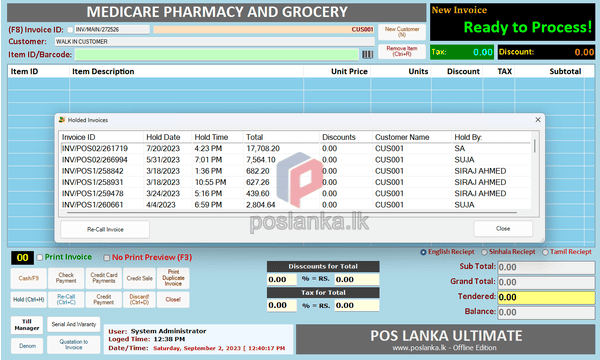Click the Sub Total value field
600x360 pixels.
click(546, 267)
